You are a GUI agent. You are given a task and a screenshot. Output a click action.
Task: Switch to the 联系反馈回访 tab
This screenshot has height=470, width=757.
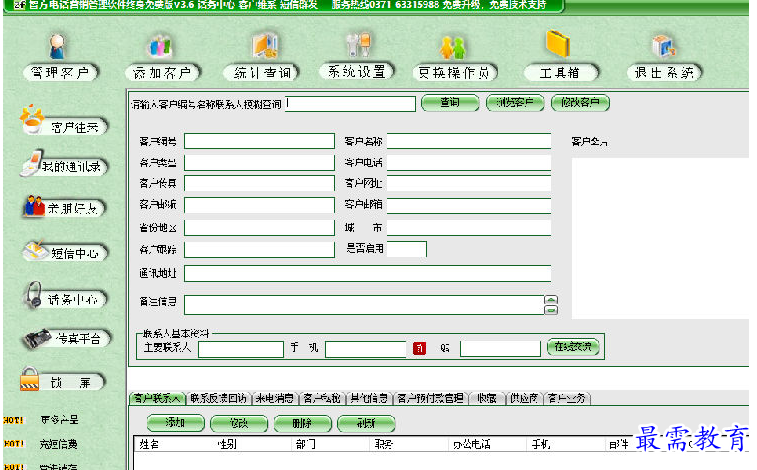coord(218,399)
